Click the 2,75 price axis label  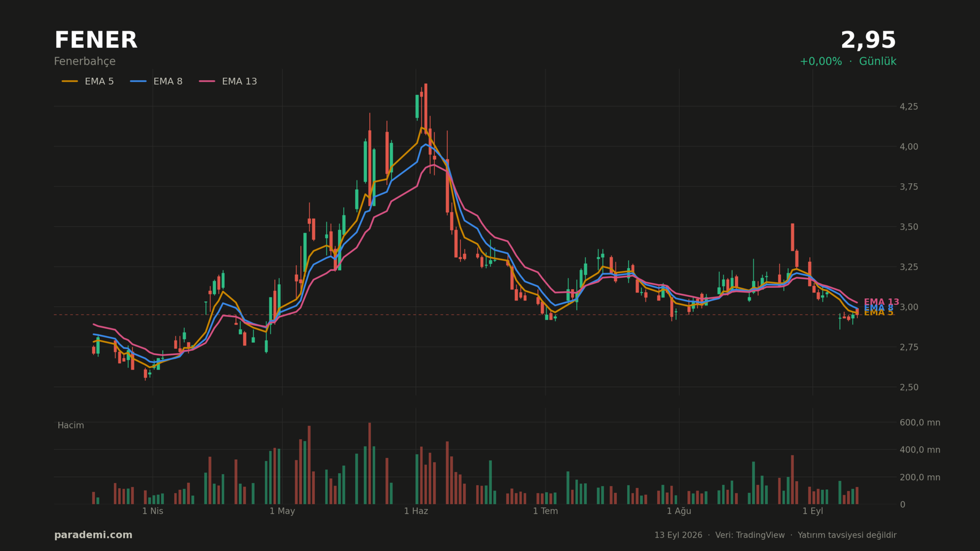pyautogui.click(x=908, y=347)
